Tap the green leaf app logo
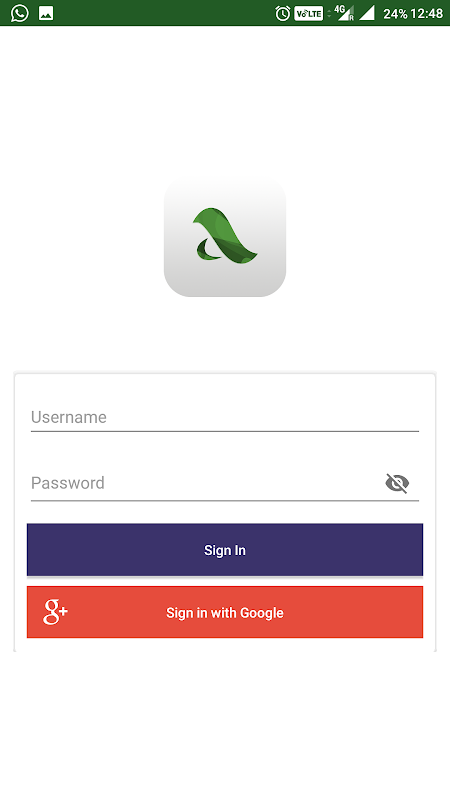Viewport: 450px width, 800px height. point(225,237)
